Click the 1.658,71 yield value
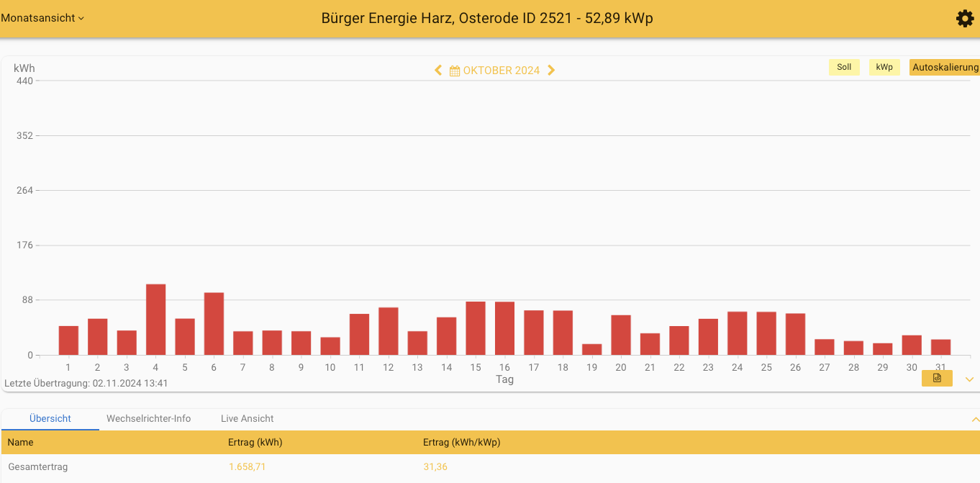The image size is (980, 483). click(x=248, y=466)
